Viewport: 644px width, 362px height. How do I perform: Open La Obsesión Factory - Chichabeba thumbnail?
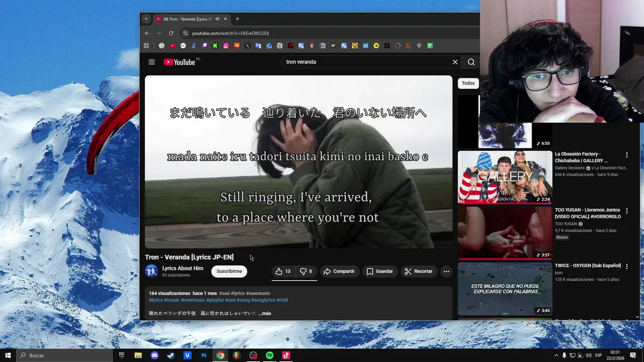[x=505, y=177]
